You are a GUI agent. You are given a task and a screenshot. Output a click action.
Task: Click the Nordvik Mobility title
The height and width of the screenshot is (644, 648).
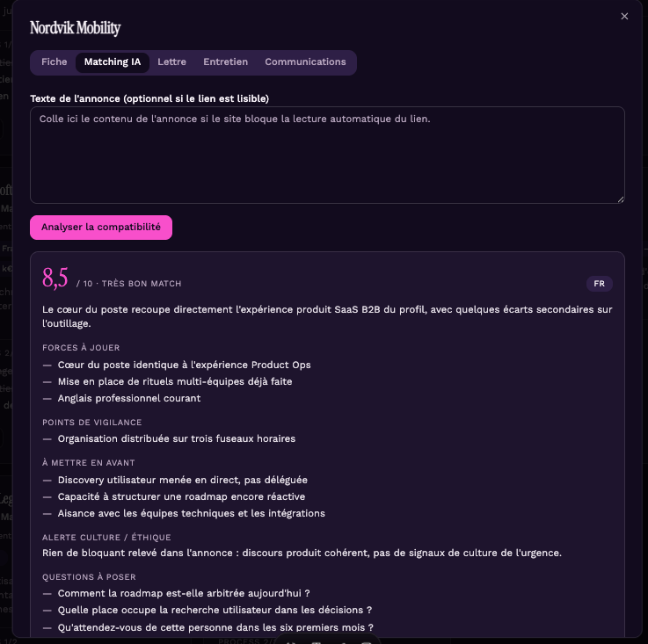click(x=76, y=28)
